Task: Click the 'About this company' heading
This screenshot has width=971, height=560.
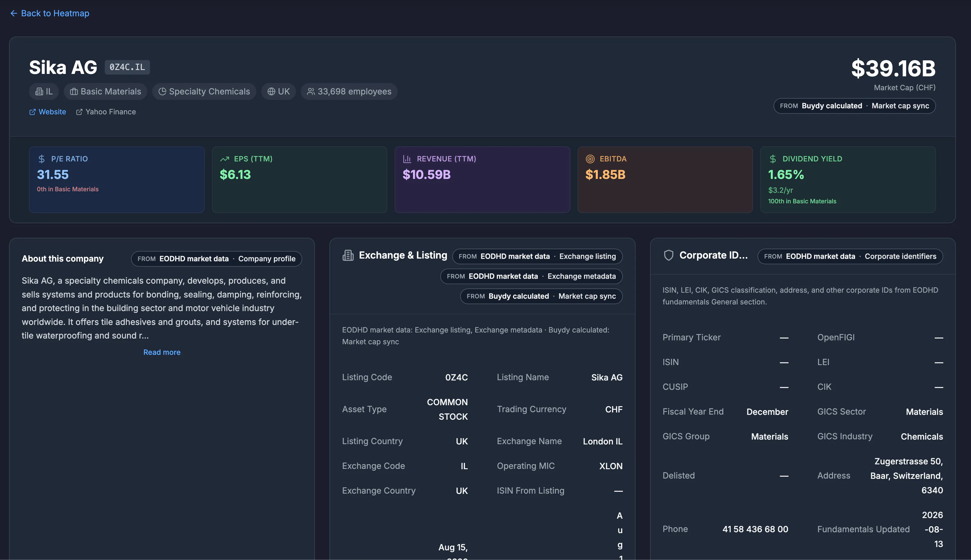Action: pyautogui.click(x=63, y=259)
